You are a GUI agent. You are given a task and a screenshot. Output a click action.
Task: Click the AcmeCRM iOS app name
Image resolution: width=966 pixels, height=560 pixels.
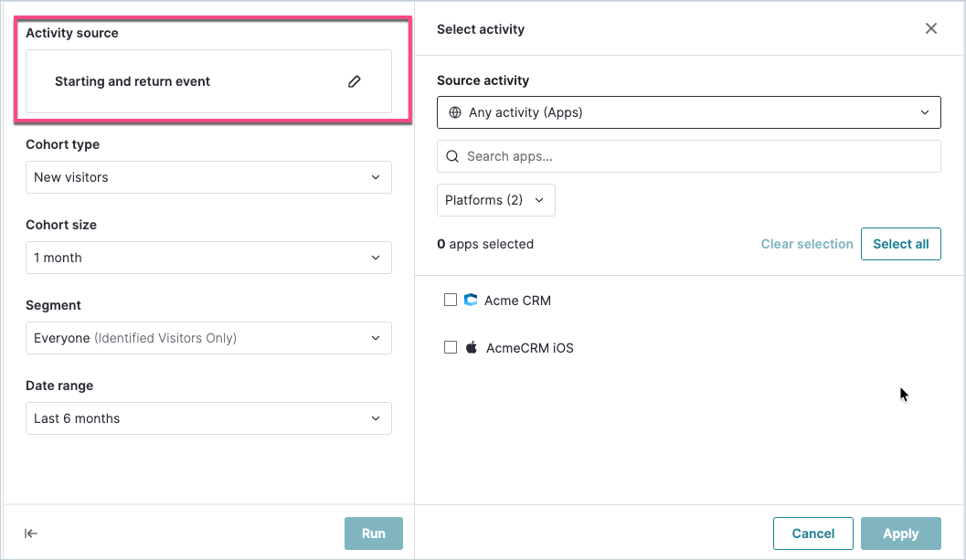530,348
